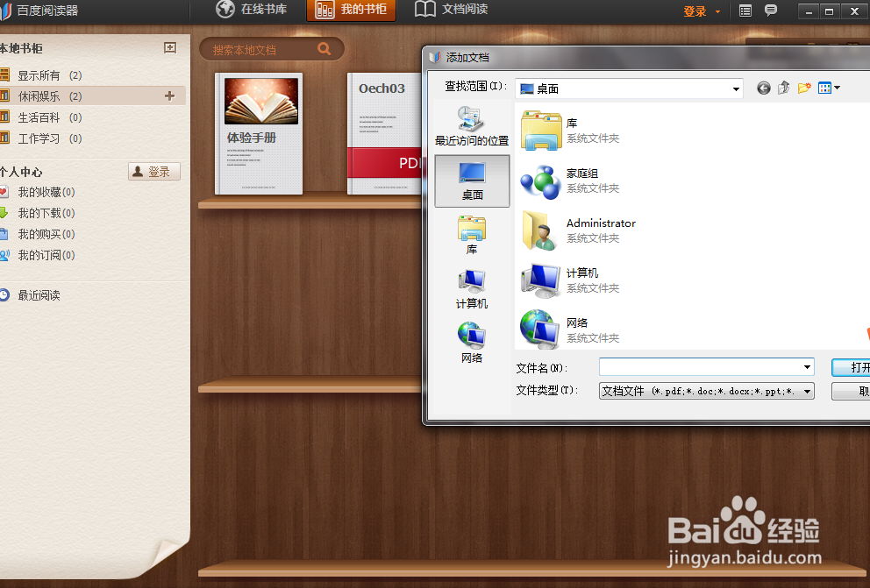Switch to the 我的书柜 tab
This screenshot has height=588, width=870.
click(351, 10)
